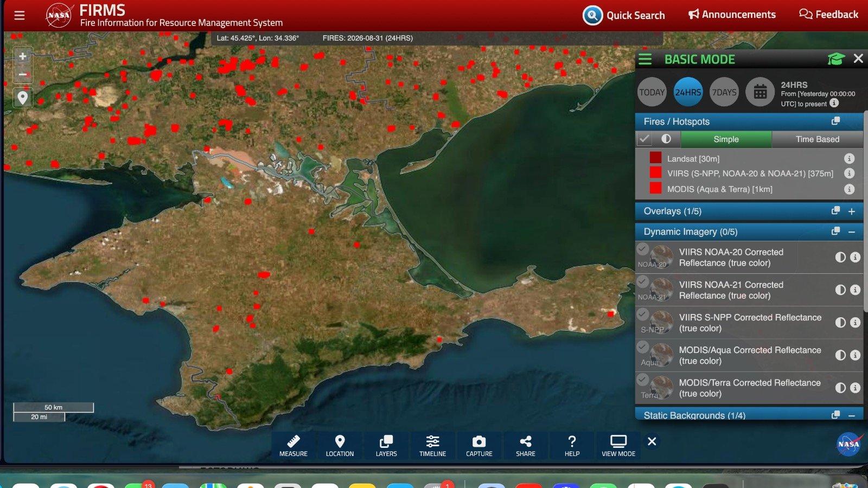Pop out the Static Backgrounds section

(835, 414)
